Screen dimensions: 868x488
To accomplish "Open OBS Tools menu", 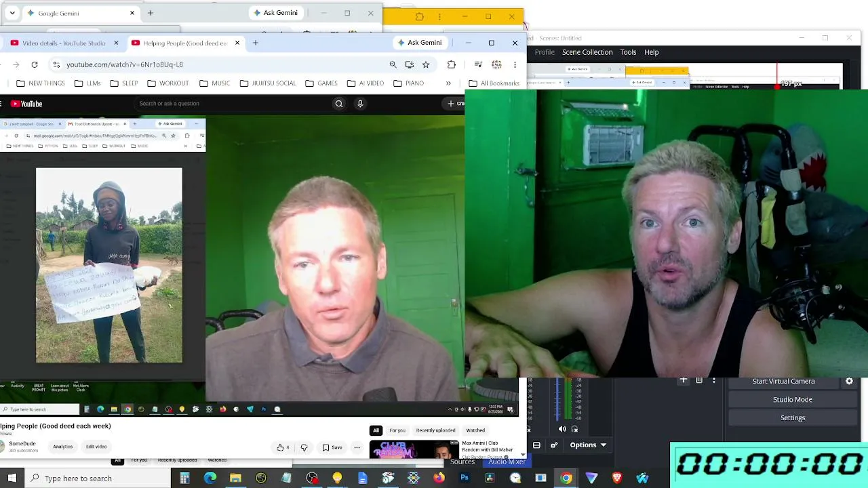I will tap(628, 52).
